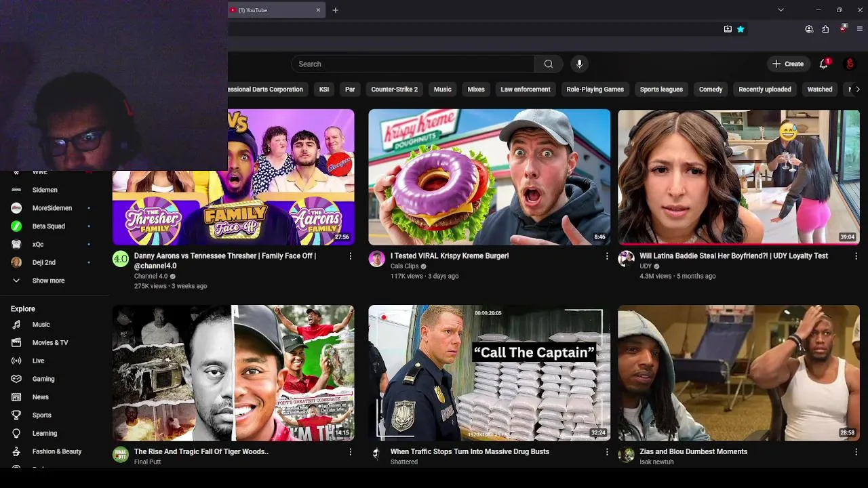Viewport: 868px width, 488px height.
Task: Open the Cals Clips channel name
Action: coord(404,266)
